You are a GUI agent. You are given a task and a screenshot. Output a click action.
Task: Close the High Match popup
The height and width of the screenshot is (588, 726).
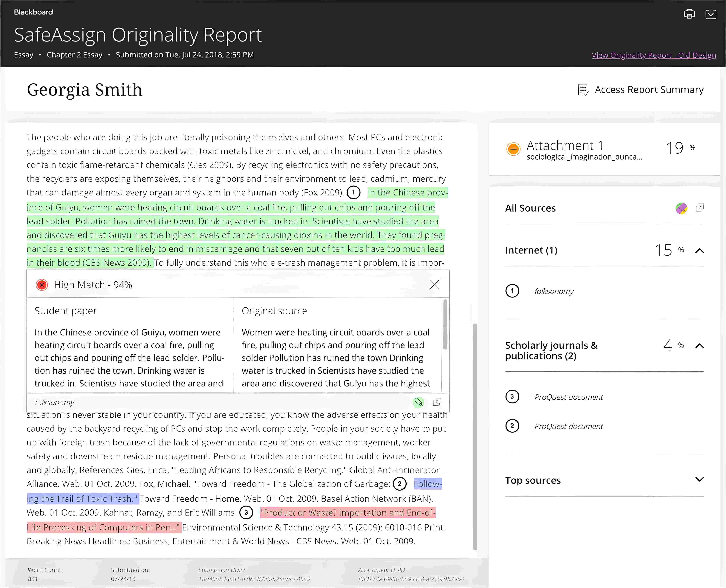434,285
